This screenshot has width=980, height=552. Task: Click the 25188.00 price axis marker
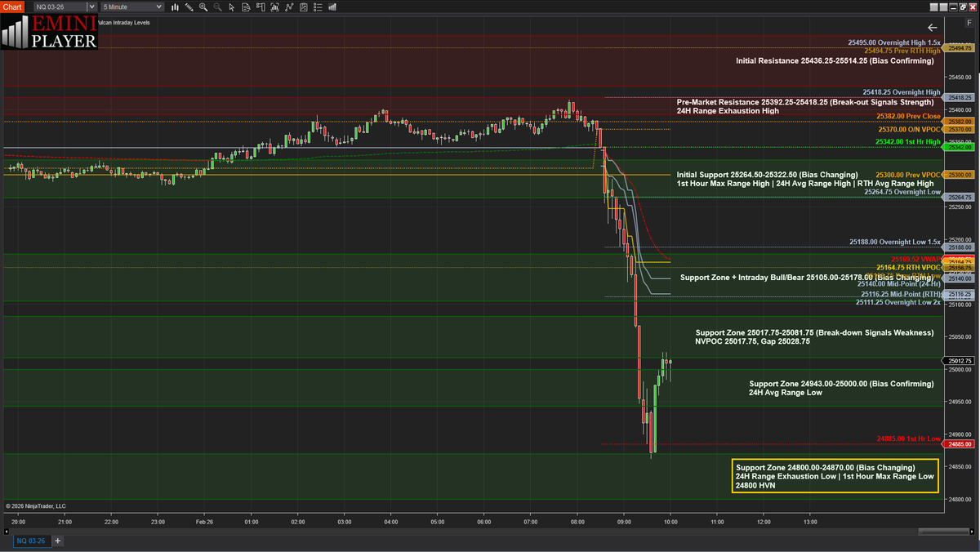[960, 247]
